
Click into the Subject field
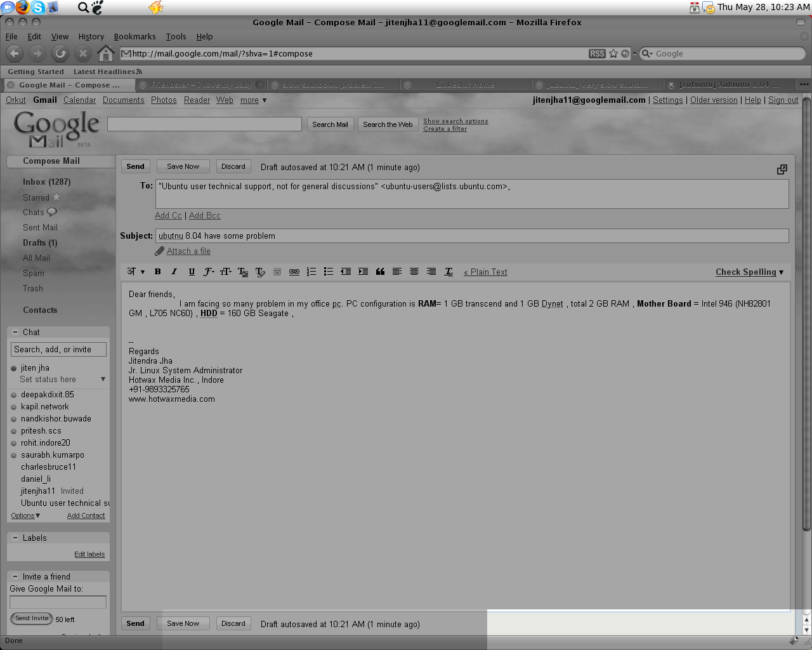pyautogui.click(x=472, y=236)
